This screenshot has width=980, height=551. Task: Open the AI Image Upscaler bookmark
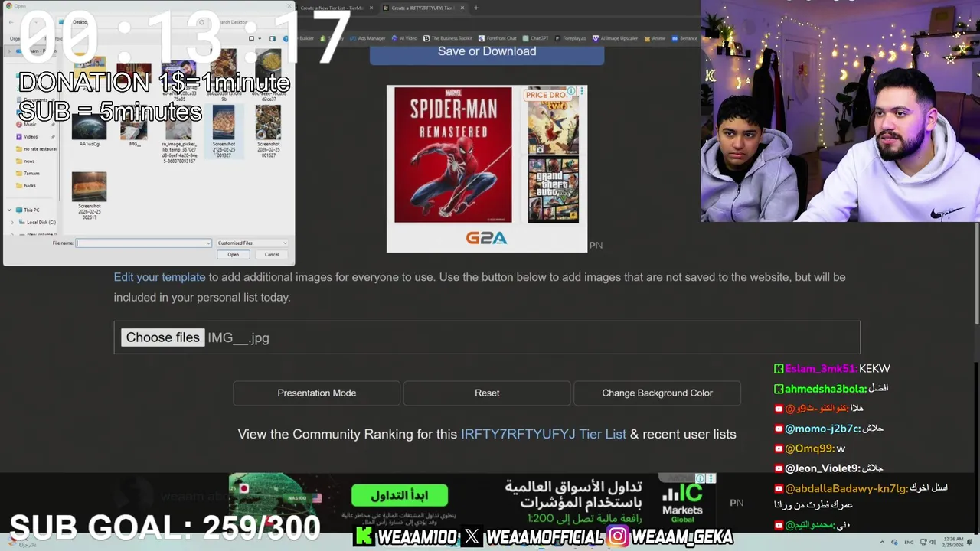pos(615,38)
